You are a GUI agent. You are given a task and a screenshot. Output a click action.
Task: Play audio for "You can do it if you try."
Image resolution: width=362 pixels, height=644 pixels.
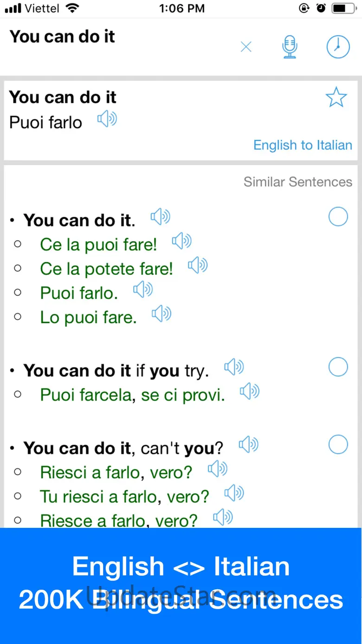click(x=234, y=368)
